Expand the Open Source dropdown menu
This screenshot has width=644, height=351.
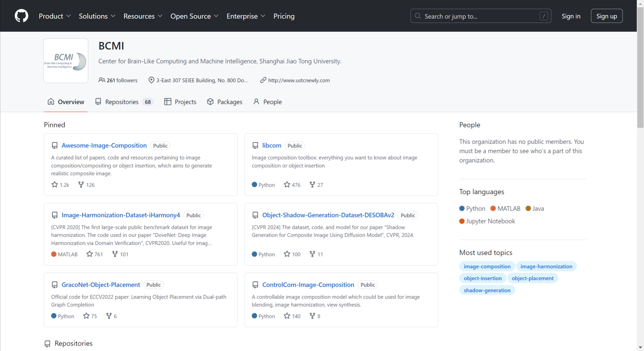point(194,16)
